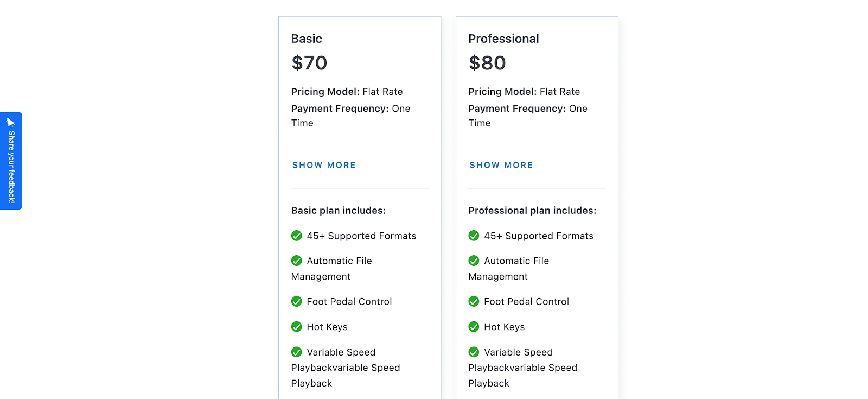The image size is (868, 399).
Task: Select the Professional plan title
Action: pos(503,39)
